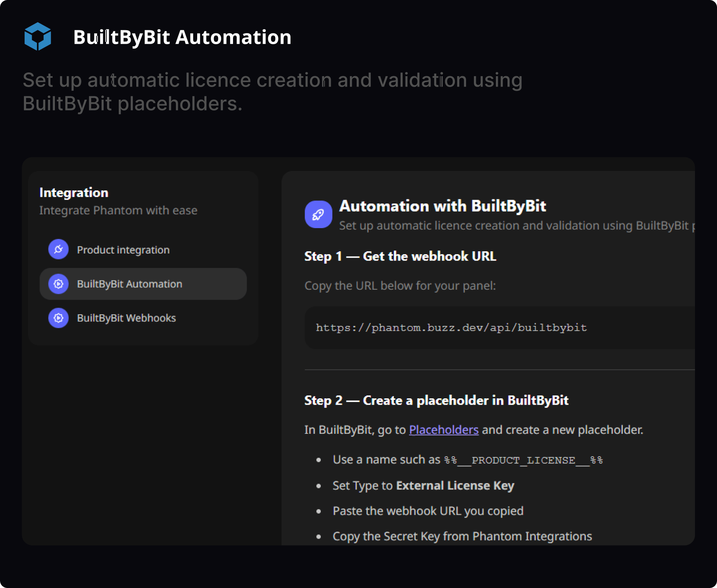Click the rocket icon beside Automation heading
717x588 pixels.
click(318, 214)
